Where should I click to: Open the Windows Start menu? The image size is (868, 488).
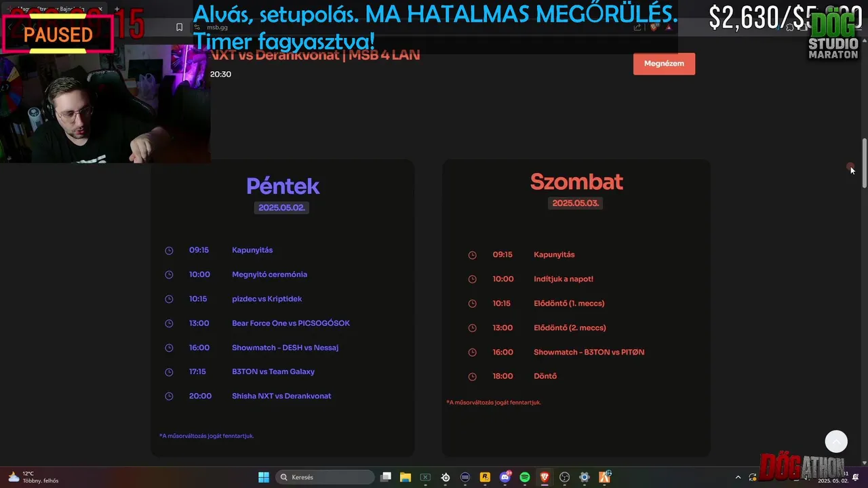point(264,477)
